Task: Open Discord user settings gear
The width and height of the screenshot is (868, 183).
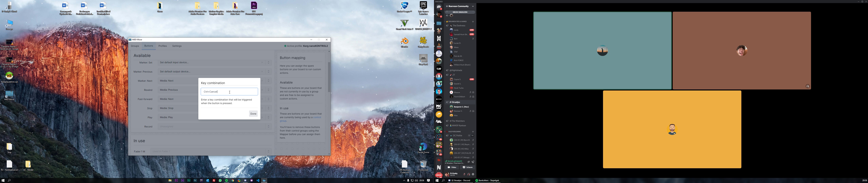Action: point(473,174)
